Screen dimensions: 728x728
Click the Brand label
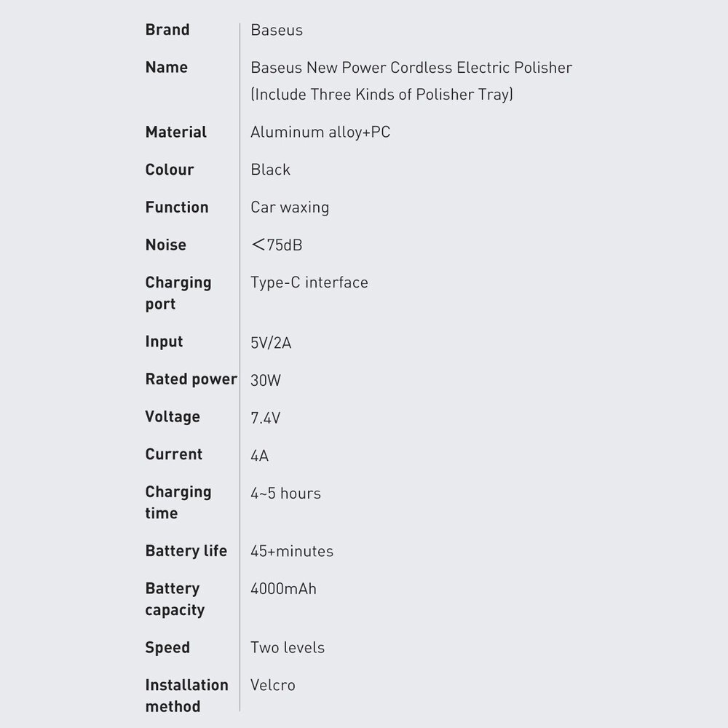tap(167, 30)
